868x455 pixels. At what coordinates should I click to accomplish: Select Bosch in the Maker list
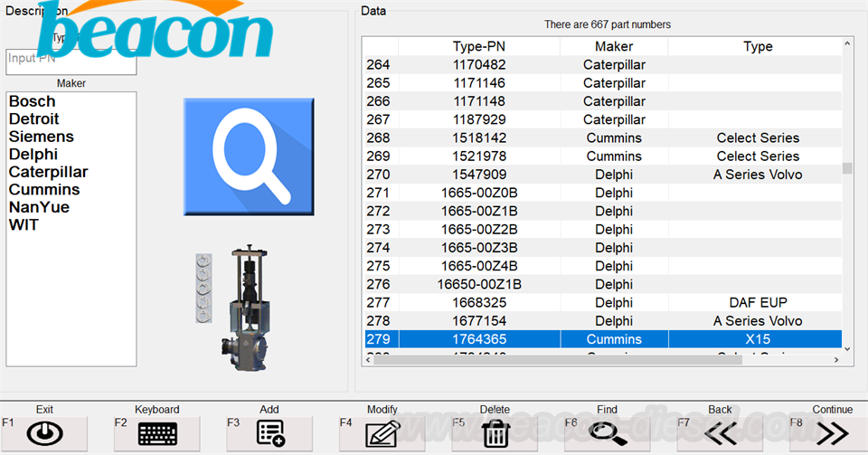point(32,101)
